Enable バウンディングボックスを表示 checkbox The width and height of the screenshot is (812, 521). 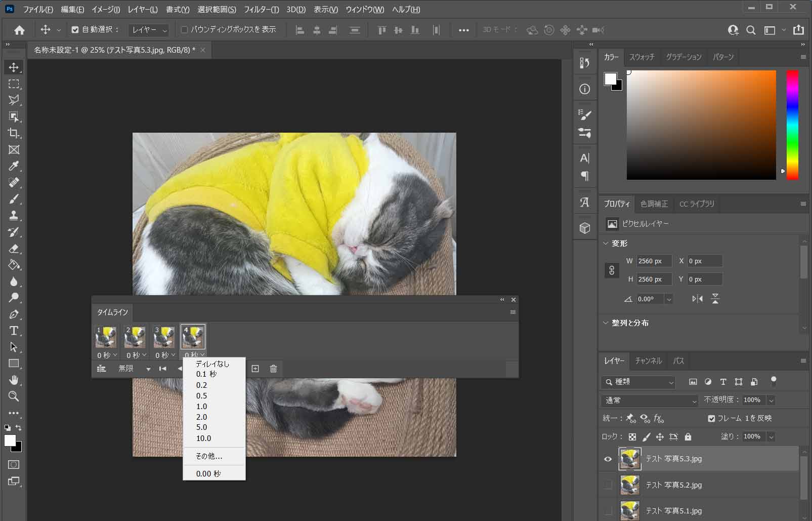tap(185, 30)
